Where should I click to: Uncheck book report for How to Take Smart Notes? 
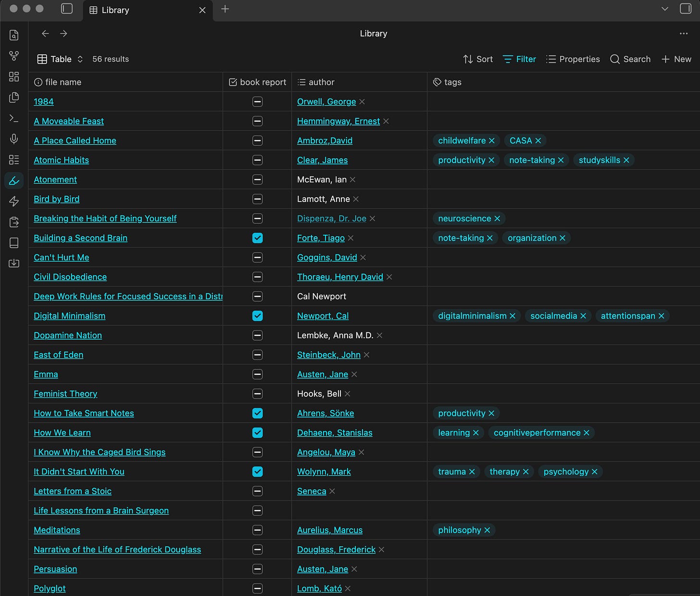[x=258, y=413]
